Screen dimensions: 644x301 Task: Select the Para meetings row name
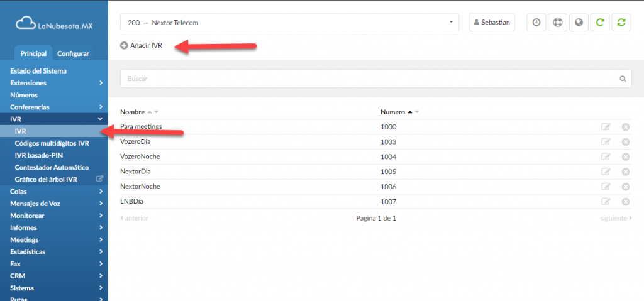[141, 126]
